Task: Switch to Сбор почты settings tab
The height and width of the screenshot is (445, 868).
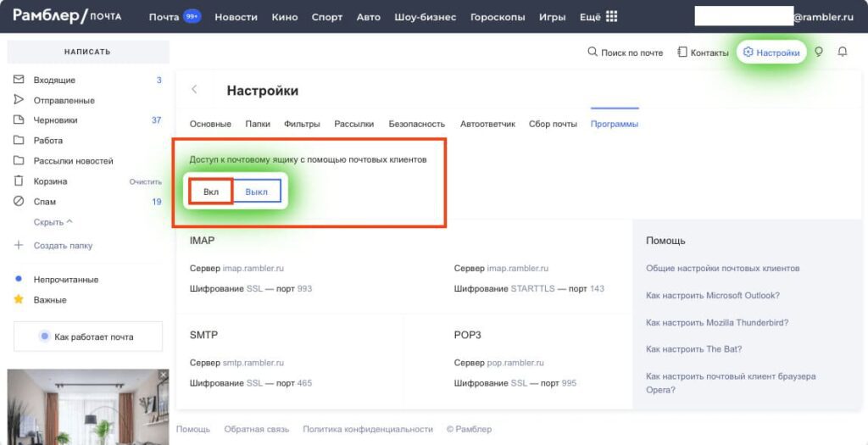Action: point(553,124)
